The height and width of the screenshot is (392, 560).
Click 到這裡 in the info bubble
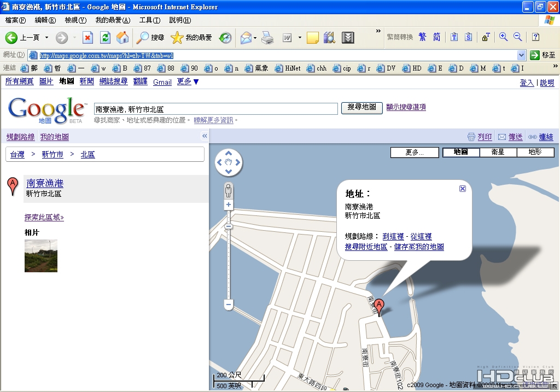pos(393,236)
